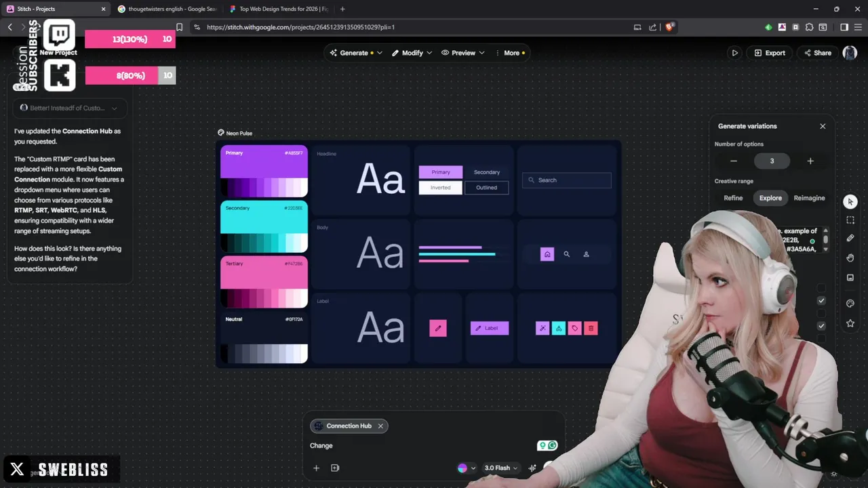Bookmark this page icon

(x=179, y=27)
